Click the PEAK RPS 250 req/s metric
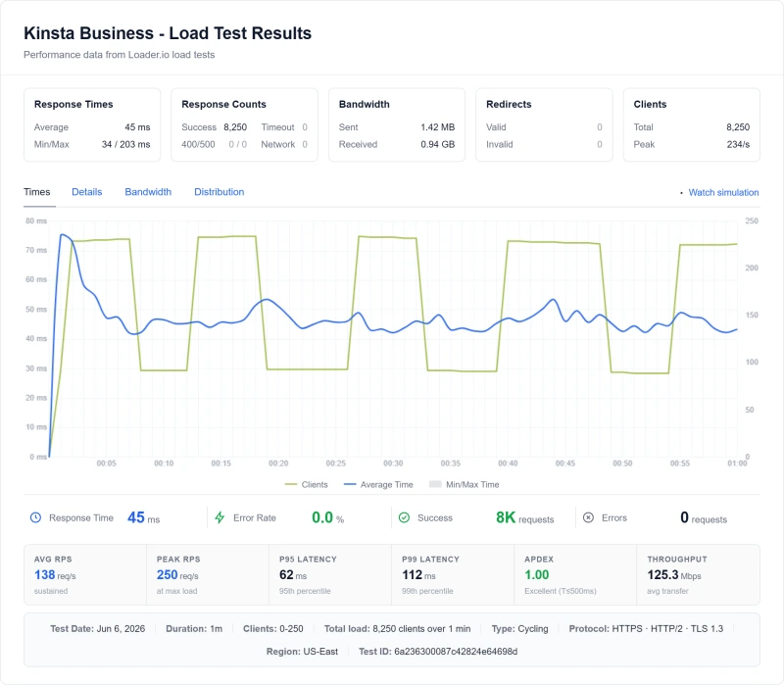This screenshot has width=784, height=685. [177, 575]
